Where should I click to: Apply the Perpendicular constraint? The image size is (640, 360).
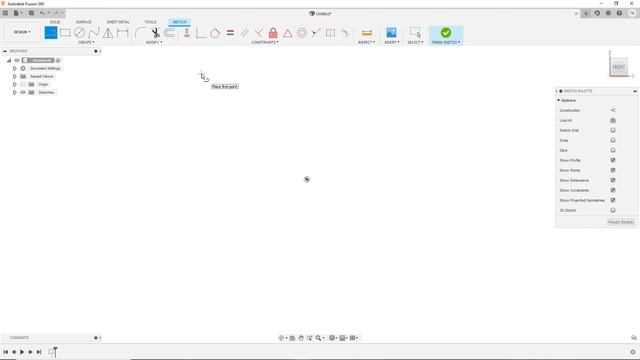pyautogui.click(x=258, y=33)
